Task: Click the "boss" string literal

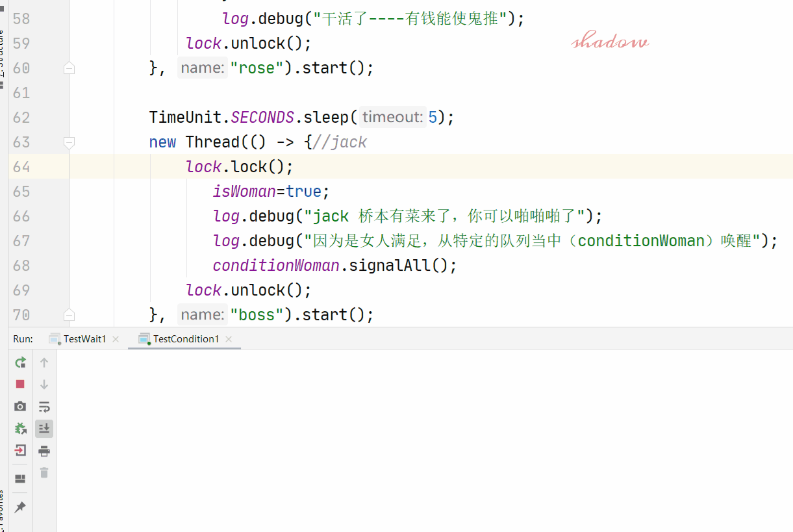Action: [257, 314]
